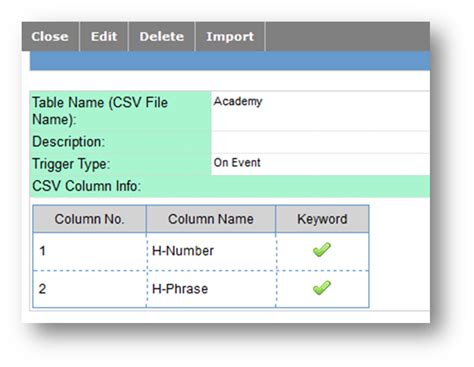Screen dimensions: 474x367
Task: Start Import for CSV table
Action: [230, 36]
